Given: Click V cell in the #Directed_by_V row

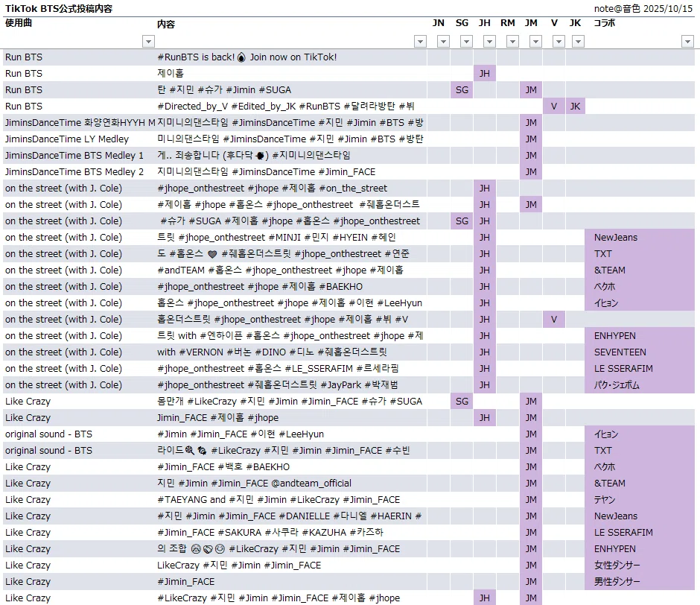Looking at the screenshot, I should point(554,107).
